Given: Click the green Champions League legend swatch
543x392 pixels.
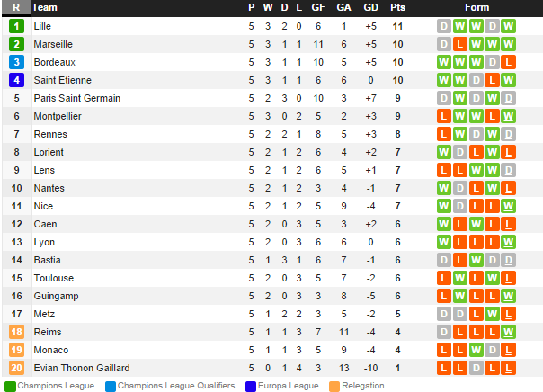Looking at the screenshot, I should [x=10, y=386].
